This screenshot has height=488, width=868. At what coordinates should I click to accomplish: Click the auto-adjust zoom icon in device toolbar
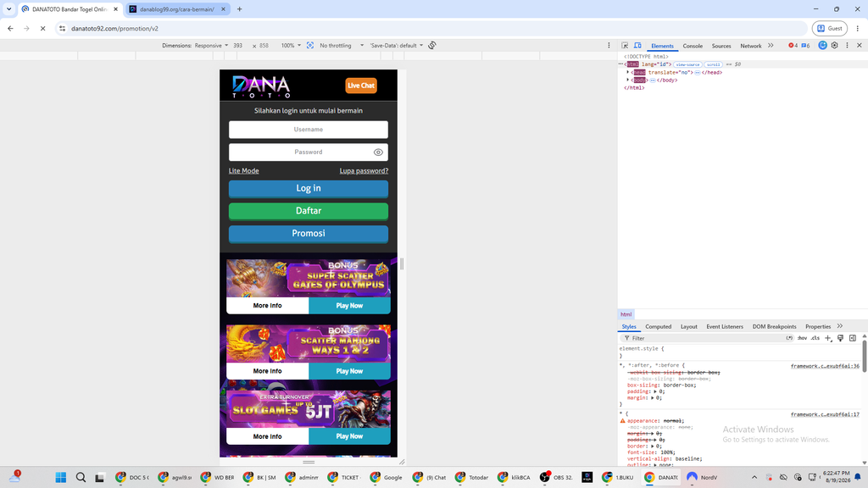pyautogui.click(x=310, y=46)
